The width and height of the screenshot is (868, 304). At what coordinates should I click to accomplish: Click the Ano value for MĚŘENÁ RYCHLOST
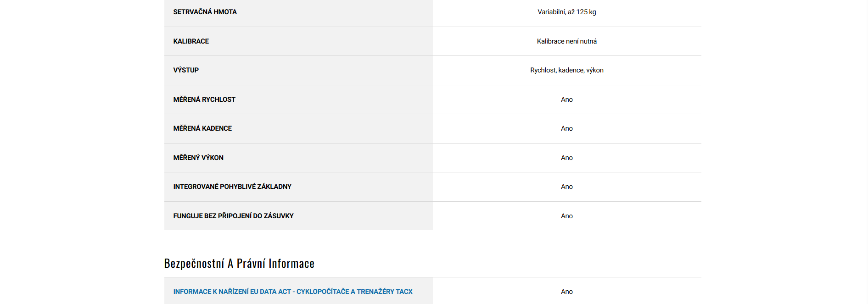(566, 99)
